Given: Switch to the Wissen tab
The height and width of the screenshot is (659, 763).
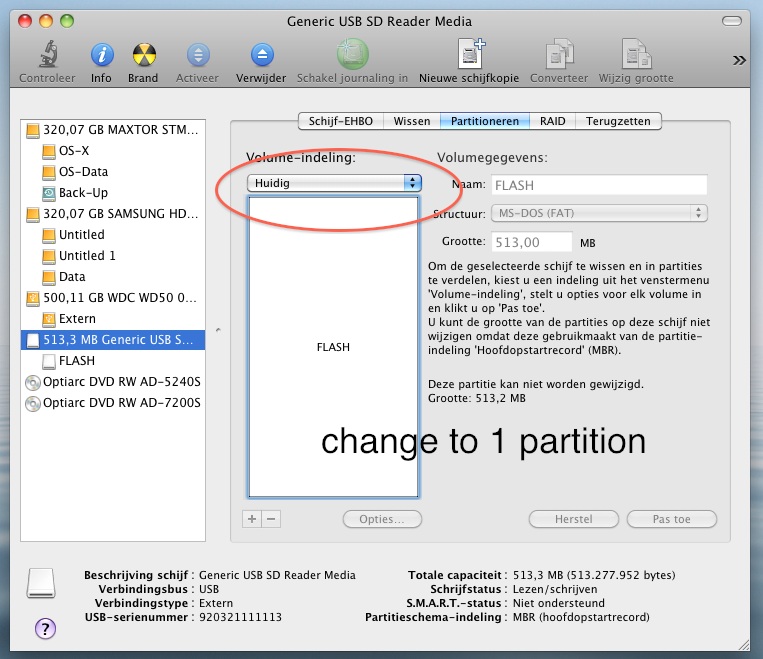Looking at the screenshot, I should tap(411, 121).
